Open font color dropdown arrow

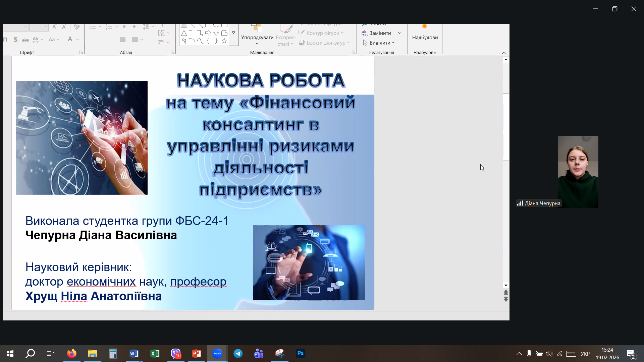[x=77, y=40]
